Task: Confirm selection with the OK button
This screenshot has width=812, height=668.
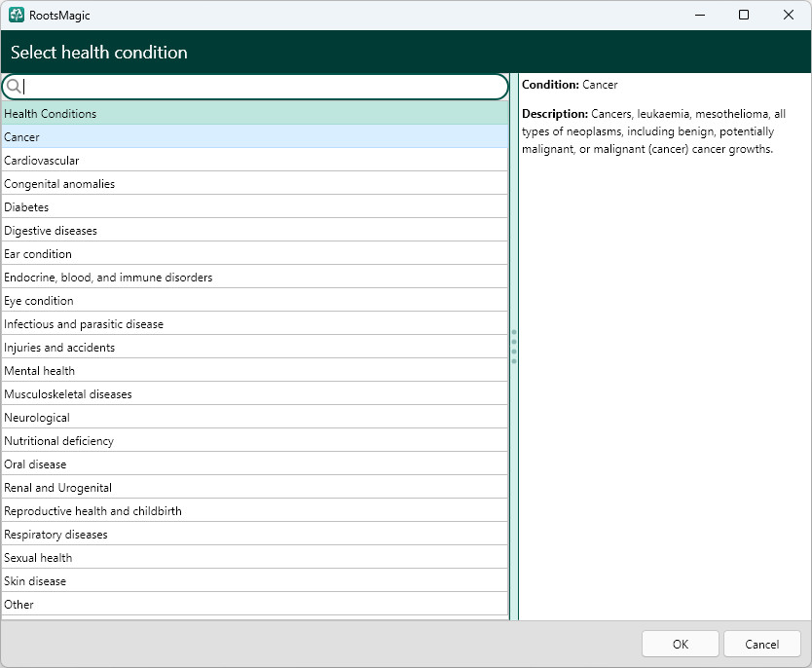Action: [x=680, y=644]
